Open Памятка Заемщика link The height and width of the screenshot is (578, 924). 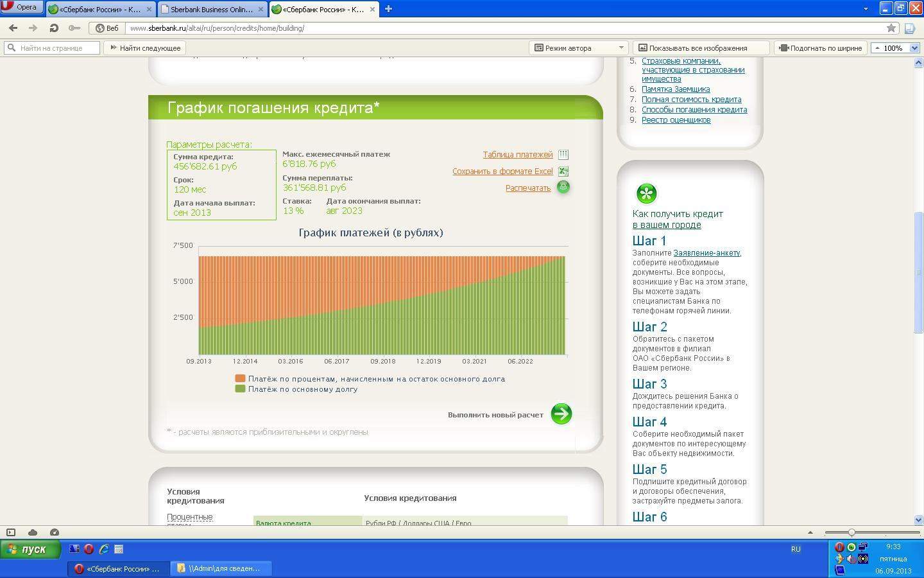(x=676, y=89)
